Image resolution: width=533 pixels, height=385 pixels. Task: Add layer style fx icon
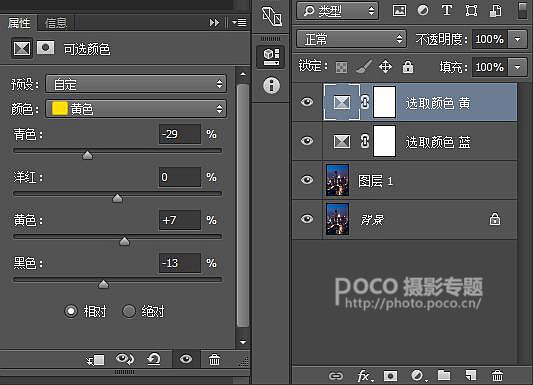point(365,376)
